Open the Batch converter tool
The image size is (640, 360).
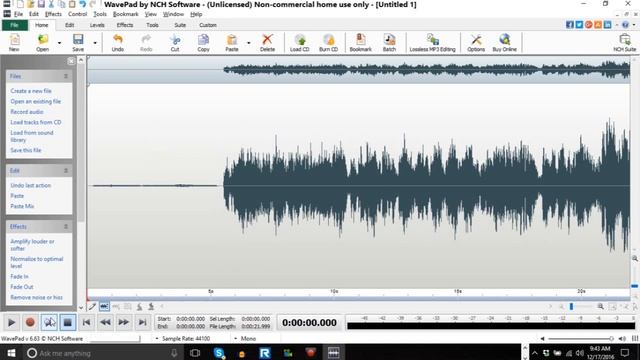tap(389, 42)
